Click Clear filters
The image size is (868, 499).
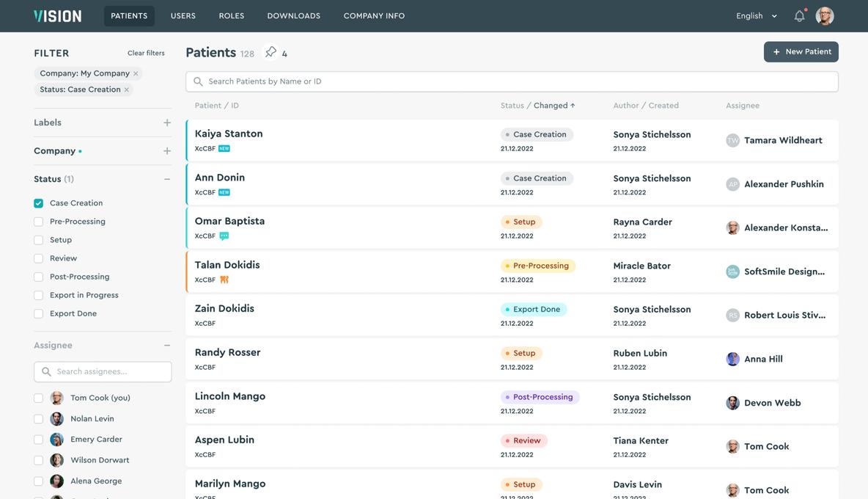147,52
